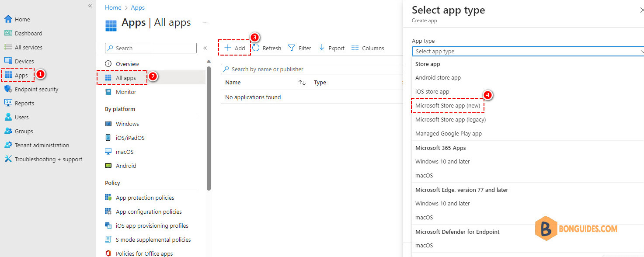The width and height of the screenshot is (644, 257).
Task: Select the iOS/iPadOS platform item
Action: pos(125,138)
